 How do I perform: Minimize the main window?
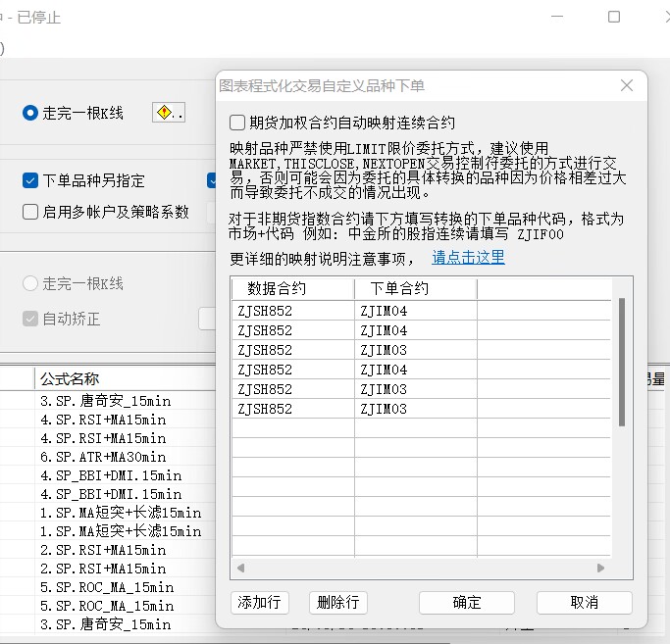(x=557, y=17)
